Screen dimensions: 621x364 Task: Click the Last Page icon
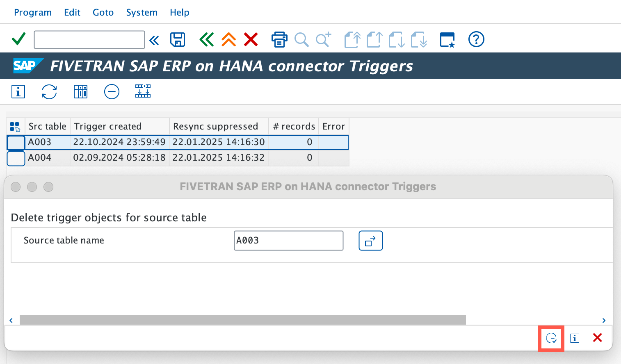(419, 40)
